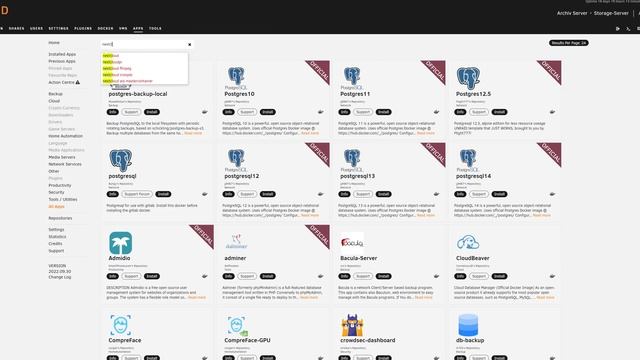Image resolution: width=640 pixels, height=360 pixels.
Task: Click the Docker whale icon on Admidio card
Action: click(204, 276)
